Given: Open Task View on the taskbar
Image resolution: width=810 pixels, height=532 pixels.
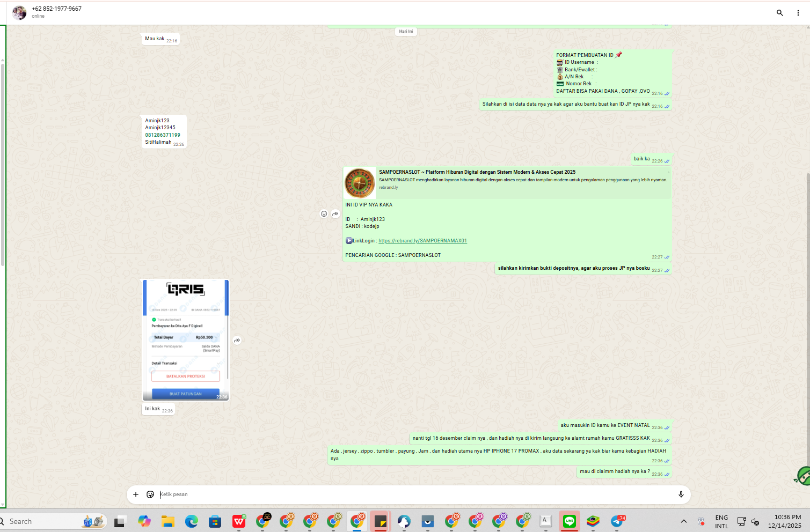Looking at the screenshot, I should 120,521.
